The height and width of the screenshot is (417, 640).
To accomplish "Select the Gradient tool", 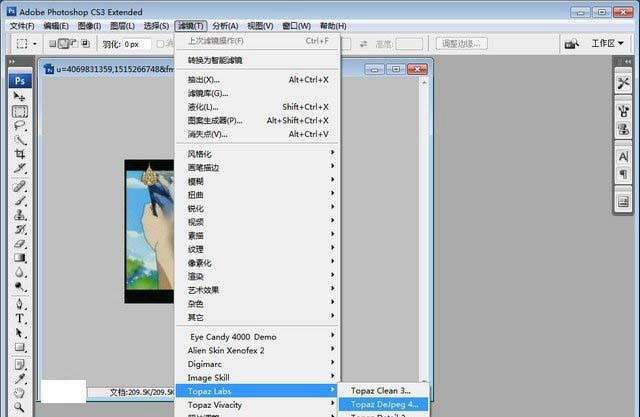I will point(19,258).
